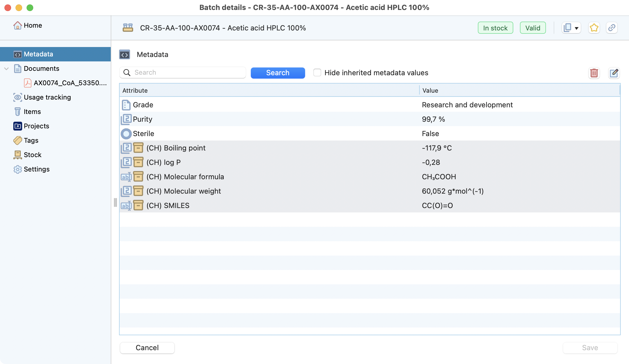Screen dimensions: 629x364
Task: Click the red trash delete icon
Action: (594, 73)
